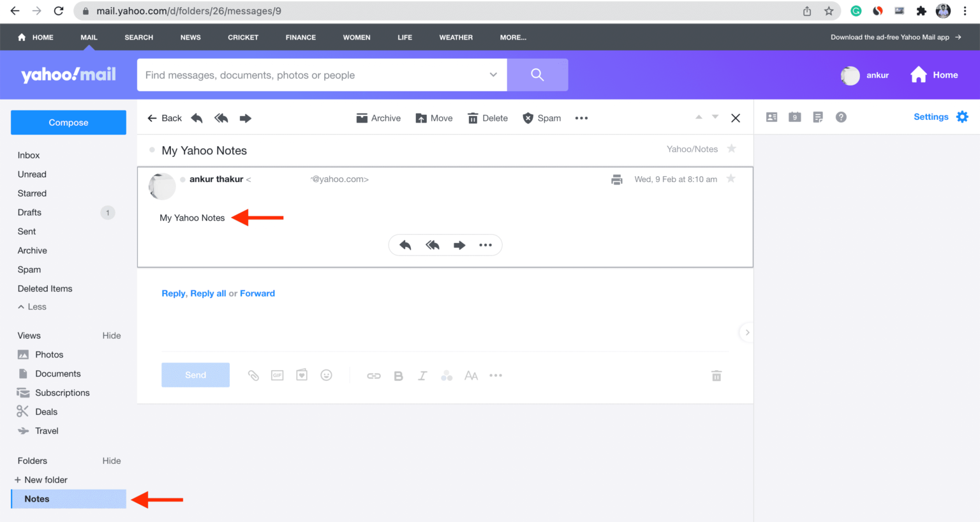The image size is (980, 522).
Task: Select the message sender checkbox circle
Action: (x=182, y=179)
